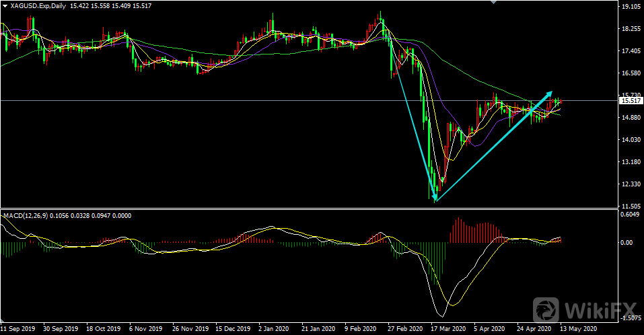Click the white triangle beside XAGUSD symbol
644x335 pixels.
[5, 5]
